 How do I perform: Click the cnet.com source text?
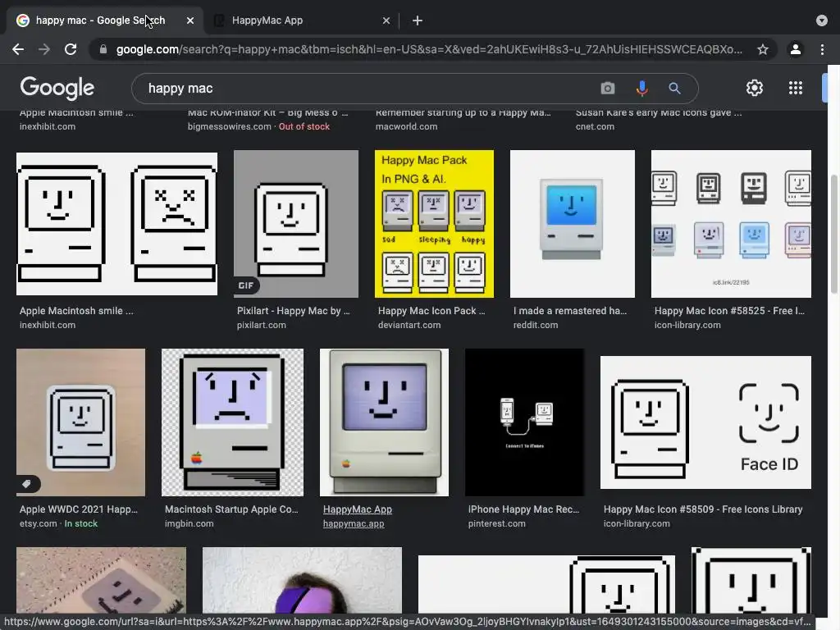pos(596,127)
